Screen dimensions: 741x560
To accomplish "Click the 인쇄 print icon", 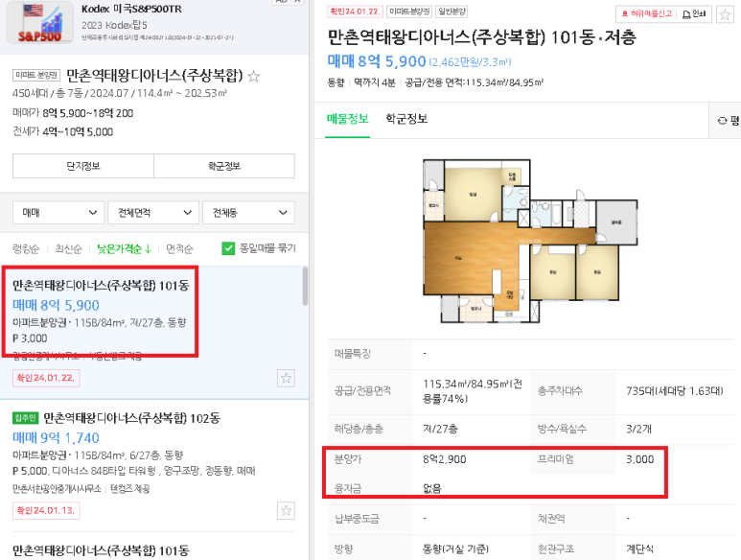I will (x=686, y=14).
